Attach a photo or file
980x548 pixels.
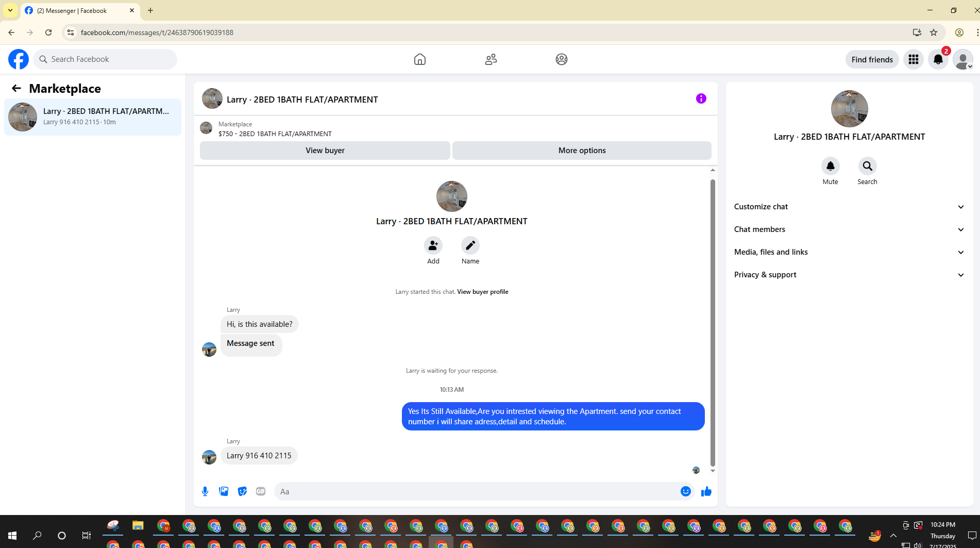tap(224, 491)
